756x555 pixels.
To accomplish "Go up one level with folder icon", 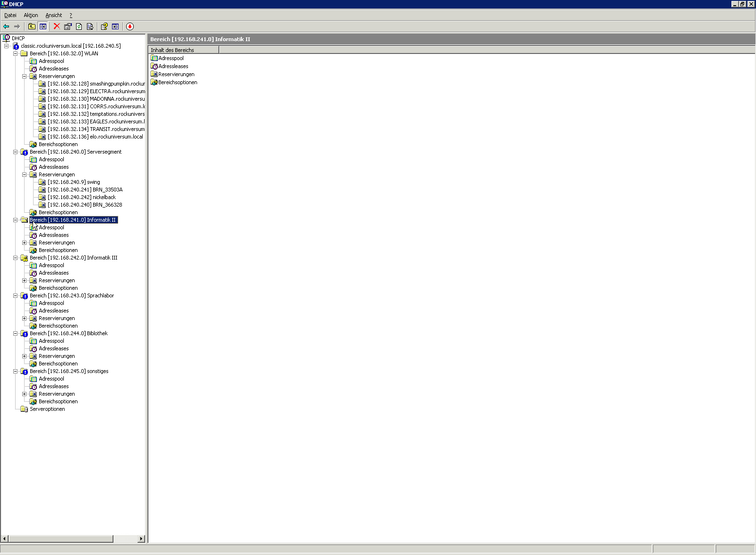I will [x=32, y=26].
